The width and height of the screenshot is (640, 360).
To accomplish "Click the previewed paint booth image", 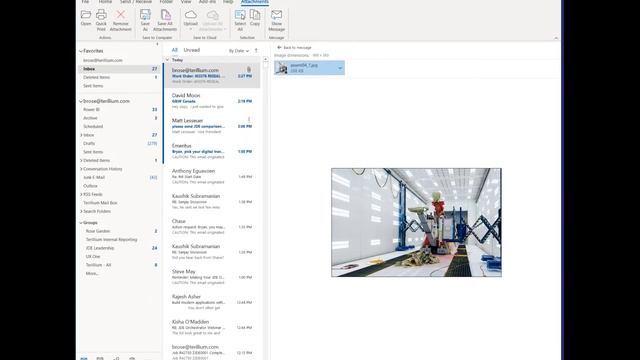I will (x=416, y=222).
